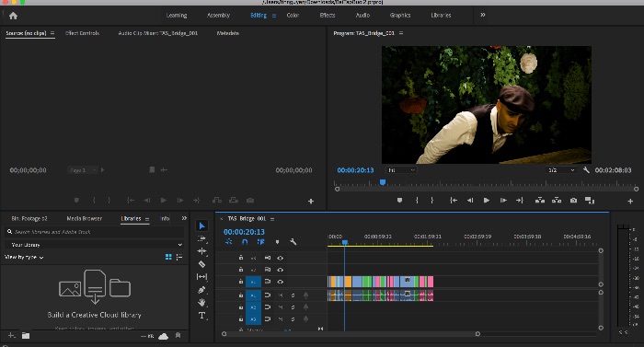Click the Creative Cloud sync icon
The height and width of the screenshot is (347, 644).
[163, 336]
